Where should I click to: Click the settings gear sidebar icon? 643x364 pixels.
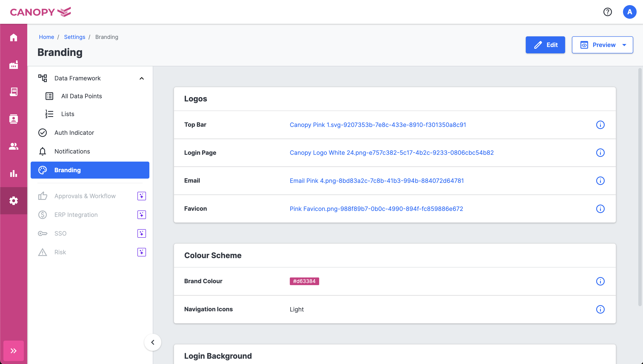(13, 200)
